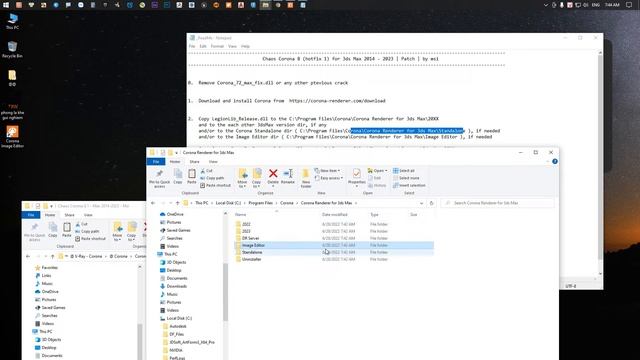Click Copy path in Corona Renderer window ribbon
Screen dimensions: 640x360
click(x=212, y=178)
